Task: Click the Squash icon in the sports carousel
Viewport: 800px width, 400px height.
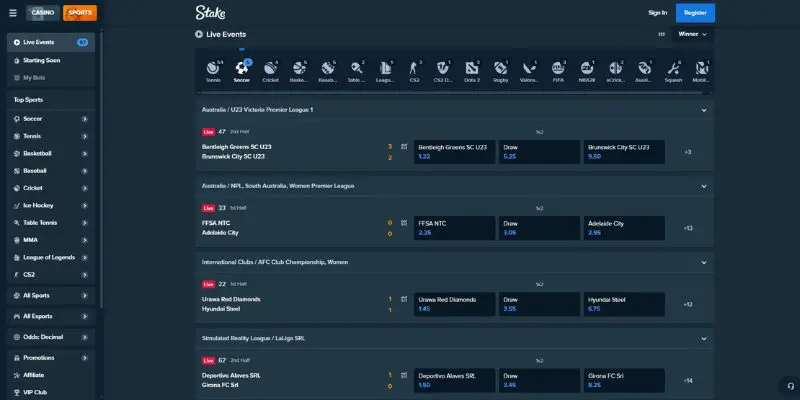Action: (x=673, y=70)
